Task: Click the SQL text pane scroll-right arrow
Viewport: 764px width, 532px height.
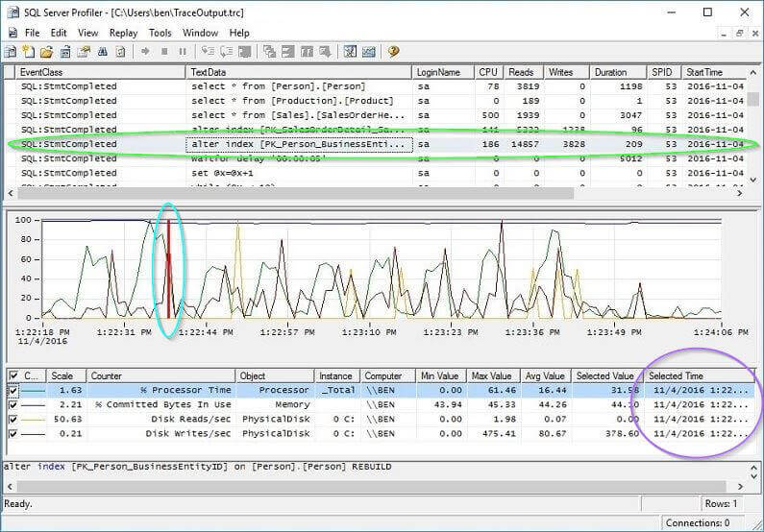Action: pyautogui.click(x=740, y=486)
